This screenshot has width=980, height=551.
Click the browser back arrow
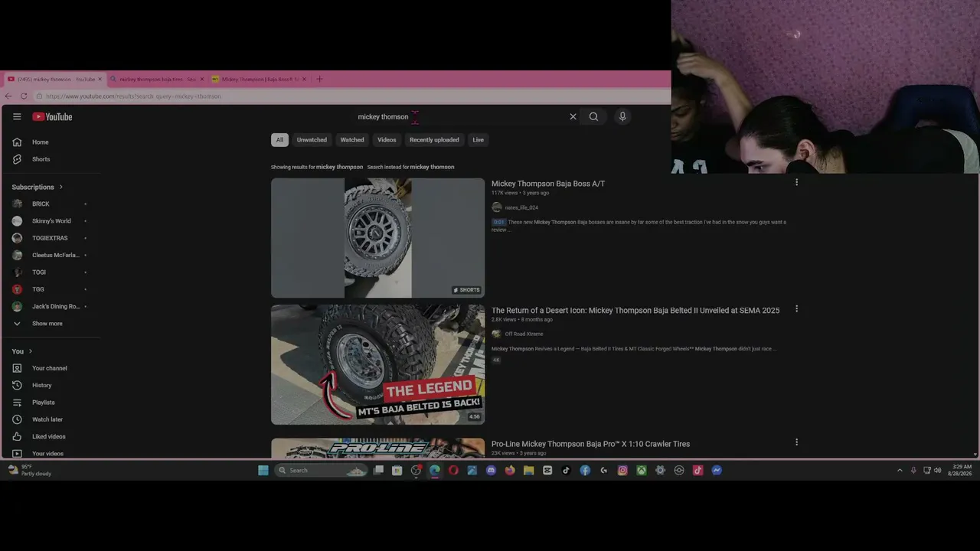(x=8, y=96)
